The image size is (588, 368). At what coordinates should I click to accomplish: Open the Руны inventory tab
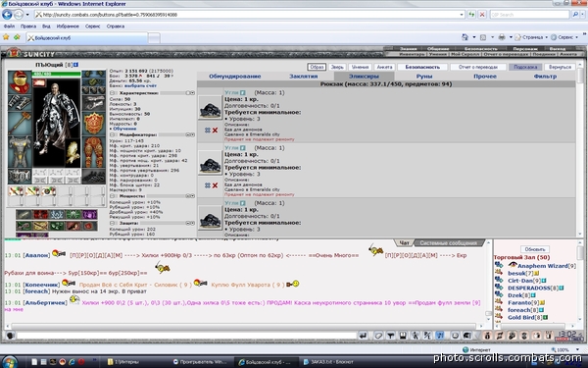(x=424, y=77)
